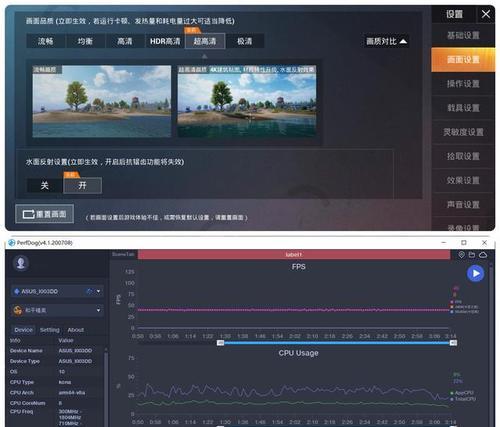Select 流畅 graphics quality
The width and height of the screenshot is (500, 427).
point(46,41)
